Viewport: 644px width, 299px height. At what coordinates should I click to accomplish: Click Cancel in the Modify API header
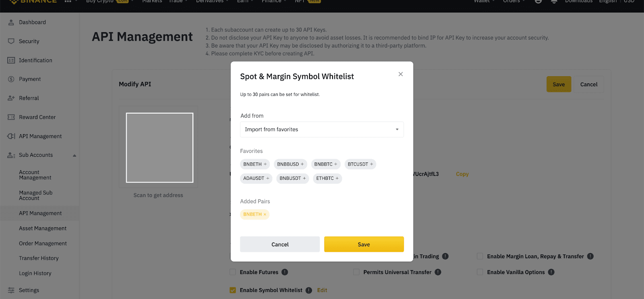(x=589, y=84)
